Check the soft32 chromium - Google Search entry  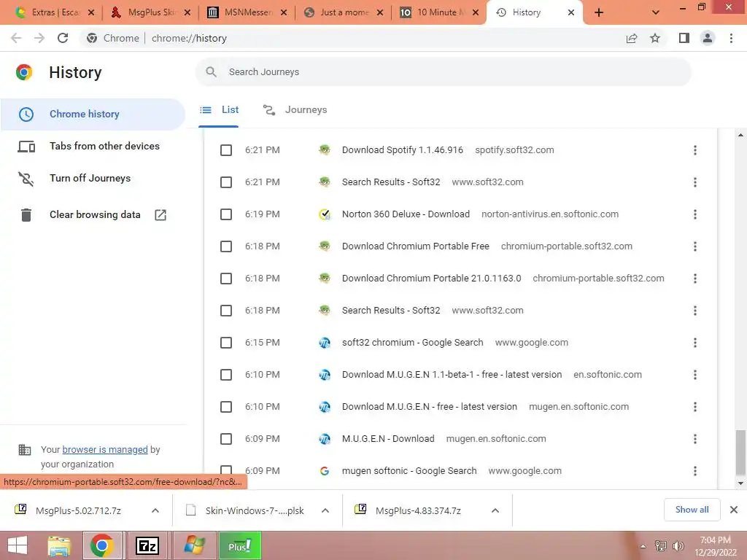click(x=226, y=343)
